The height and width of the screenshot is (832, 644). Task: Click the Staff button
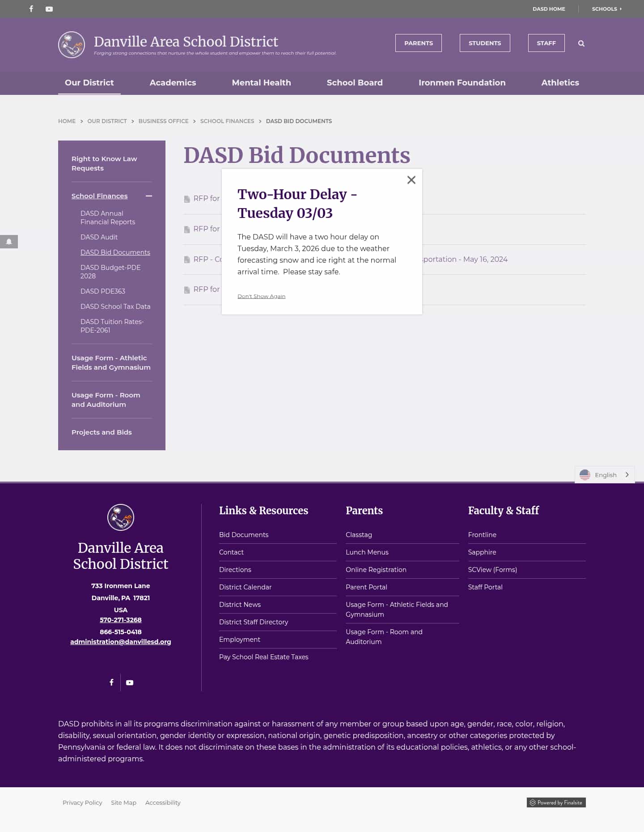[547, 43]
